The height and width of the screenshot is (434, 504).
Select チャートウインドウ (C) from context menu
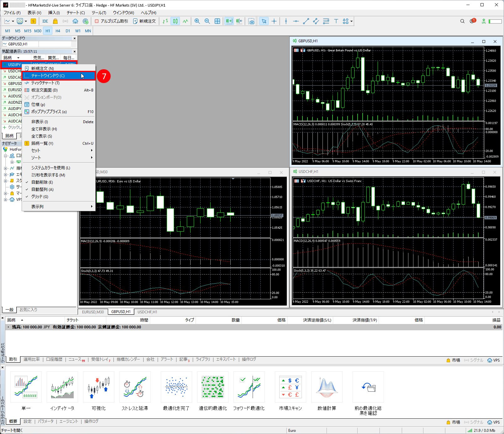pyautogui.click(x=48, y=76)
